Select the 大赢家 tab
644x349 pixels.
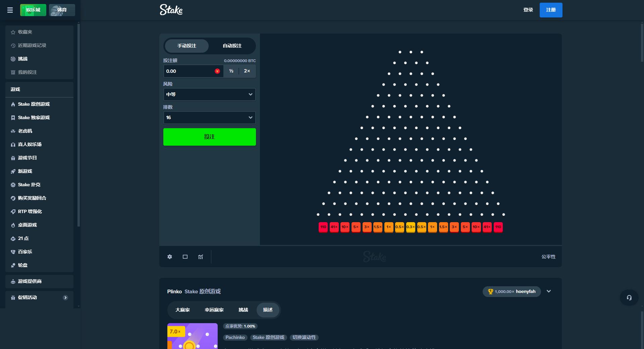point(182,310)
